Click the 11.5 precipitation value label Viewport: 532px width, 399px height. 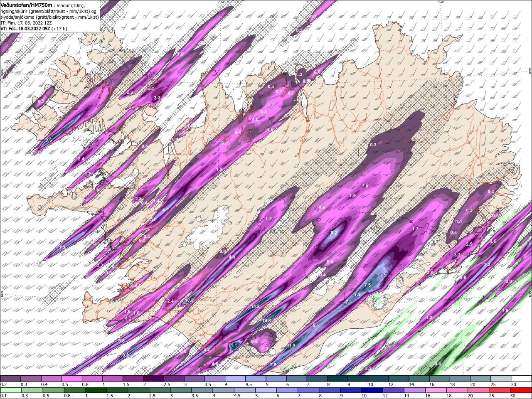pyautogui.click(x=291, y=346)
